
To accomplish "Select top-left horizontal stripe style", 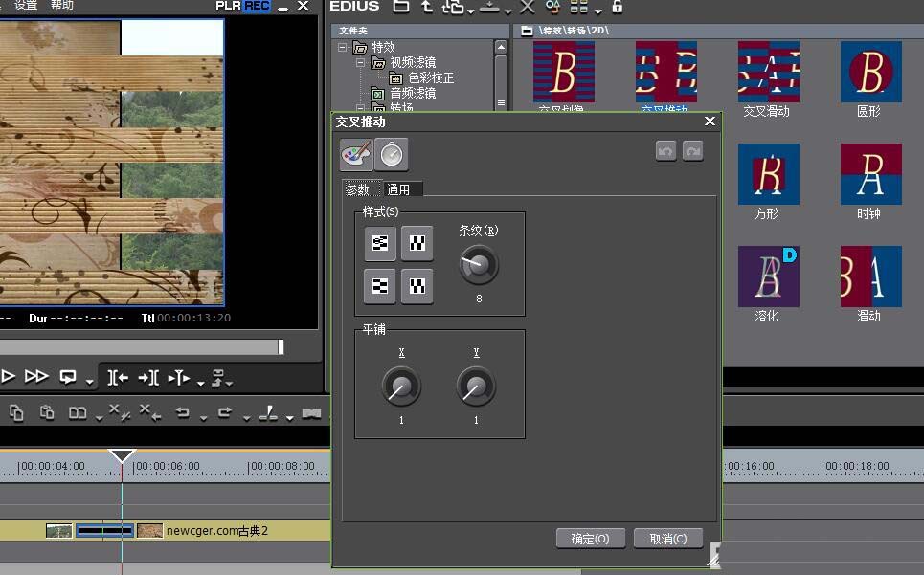I will tap(380, 243).
